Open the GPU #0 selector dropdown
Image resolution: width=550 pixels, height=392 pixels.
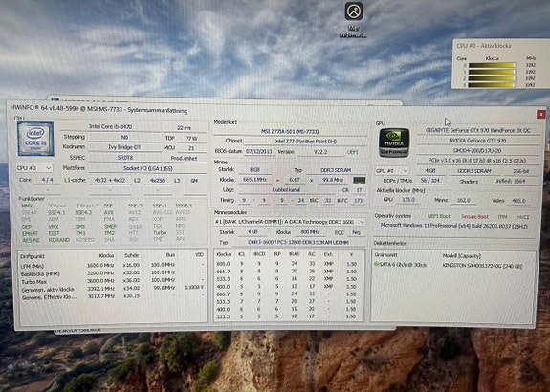coord(392,171)
